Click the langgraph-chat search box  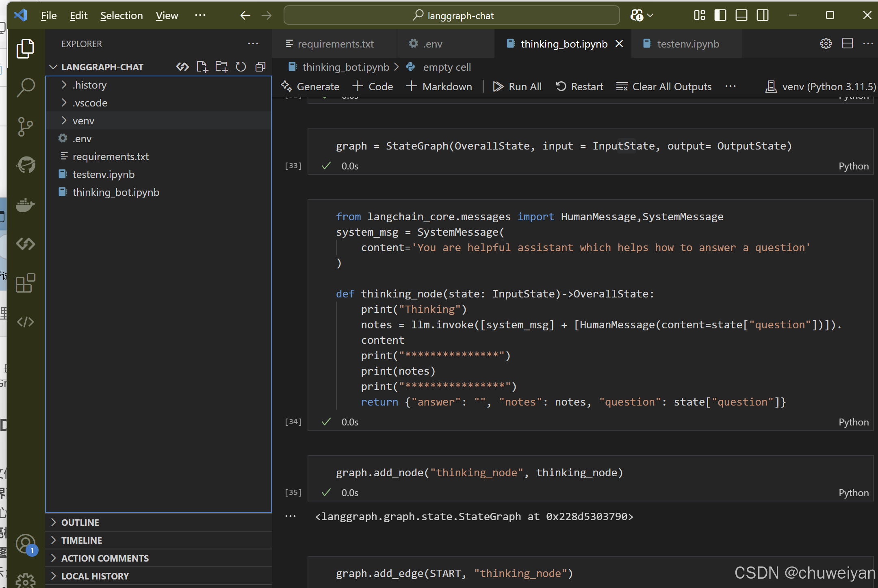click(x=451, y=15)
